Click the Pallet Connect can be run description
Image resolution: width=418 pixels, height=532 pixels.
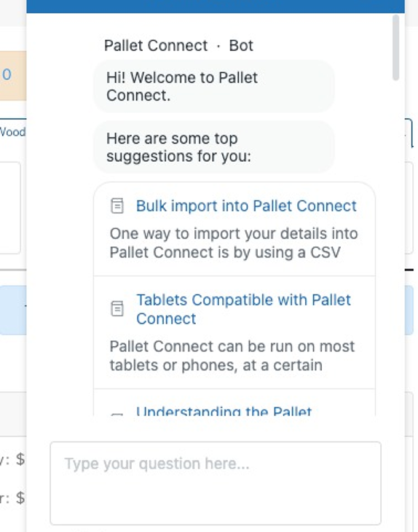click(x=232, y=356)
